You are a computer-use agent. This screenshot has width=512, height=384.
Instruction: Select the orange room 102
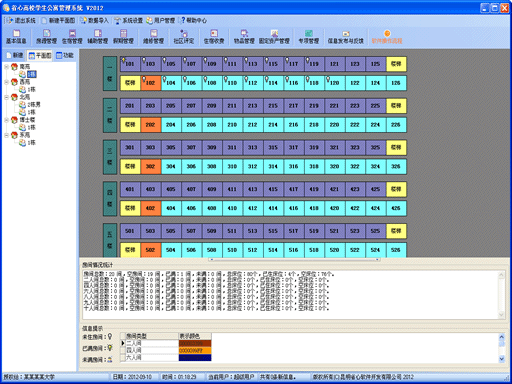[x=151, y=83]
